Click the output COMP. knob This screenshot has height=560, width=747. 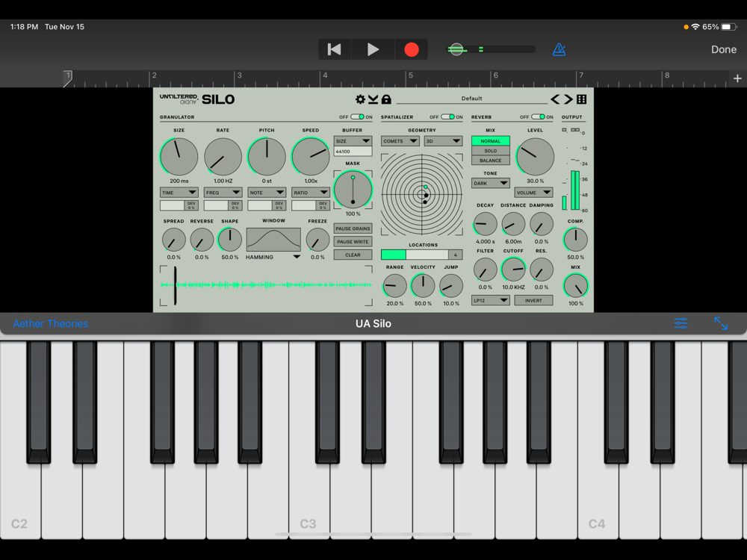pos(575,240)
